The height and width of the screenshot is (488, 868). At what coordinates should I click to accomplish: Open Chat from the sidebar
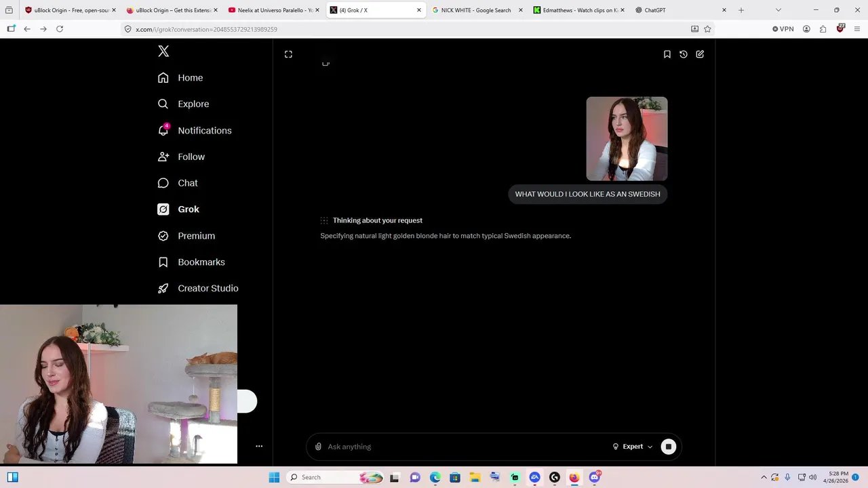coord(178,183)
